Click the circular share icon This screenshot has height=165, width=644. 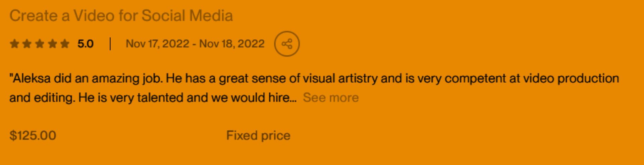[x=287, y=44]
